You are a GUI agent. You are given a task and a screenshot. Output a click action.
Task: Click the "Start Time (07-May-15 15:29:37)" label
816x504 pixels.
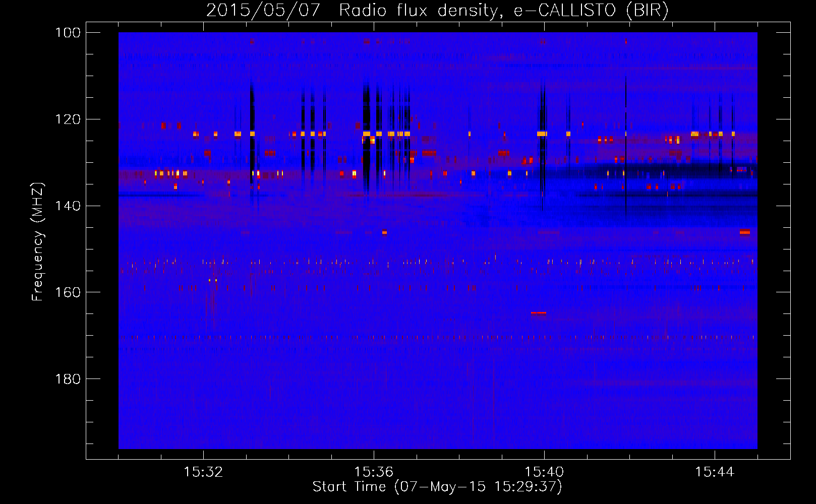point(437,487)
